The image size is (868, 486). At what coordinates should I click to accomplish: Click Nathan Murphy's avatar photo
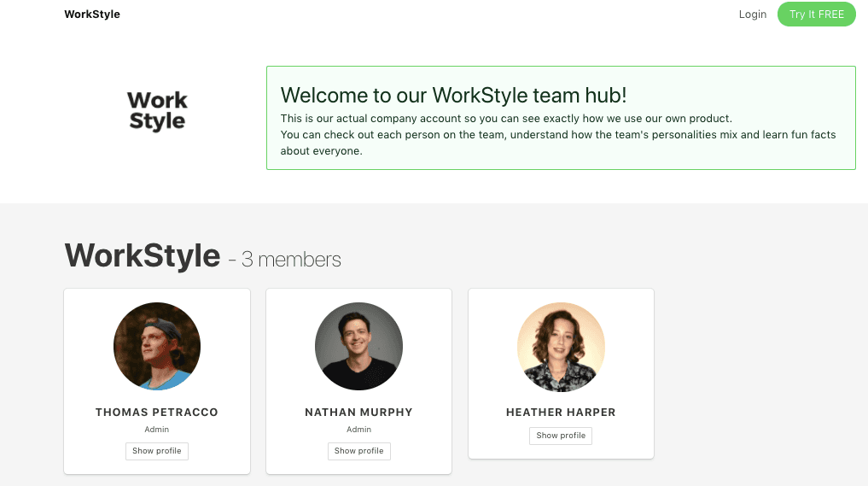click(358, 347)
